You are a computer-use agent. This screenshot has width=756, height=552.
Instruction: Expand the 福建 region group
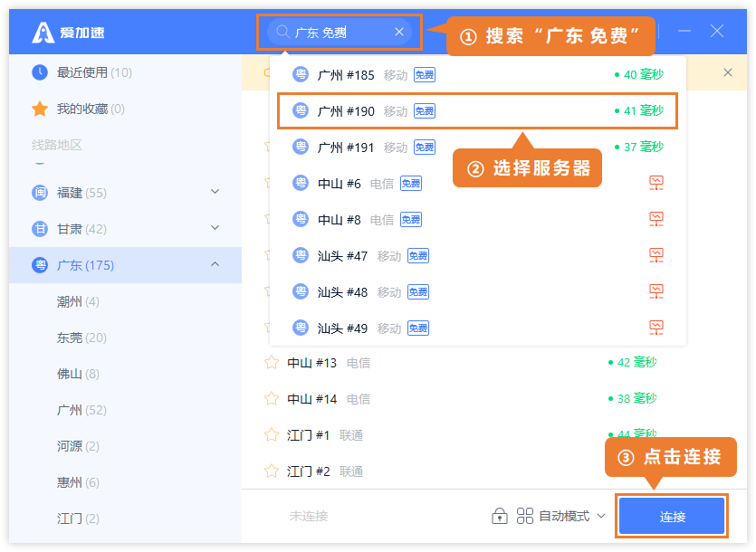pyautogui.click(x=215, y=192)
